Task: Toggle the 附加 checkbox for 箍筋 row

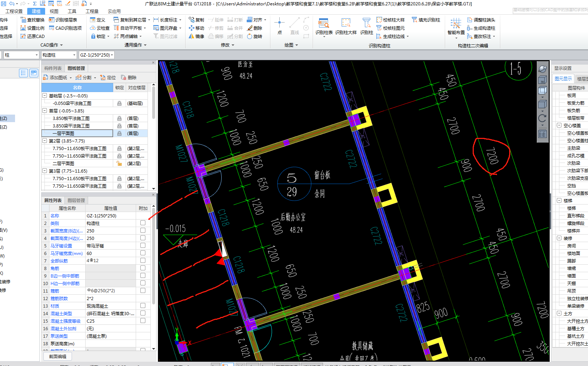Action: point(143,290)
